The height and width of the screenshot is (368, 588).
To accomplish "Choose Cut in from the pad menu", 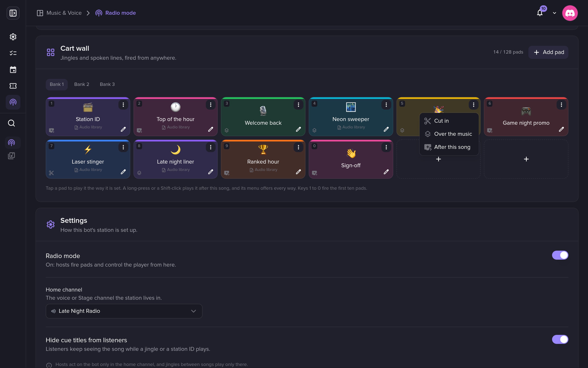I will point(449,121).
